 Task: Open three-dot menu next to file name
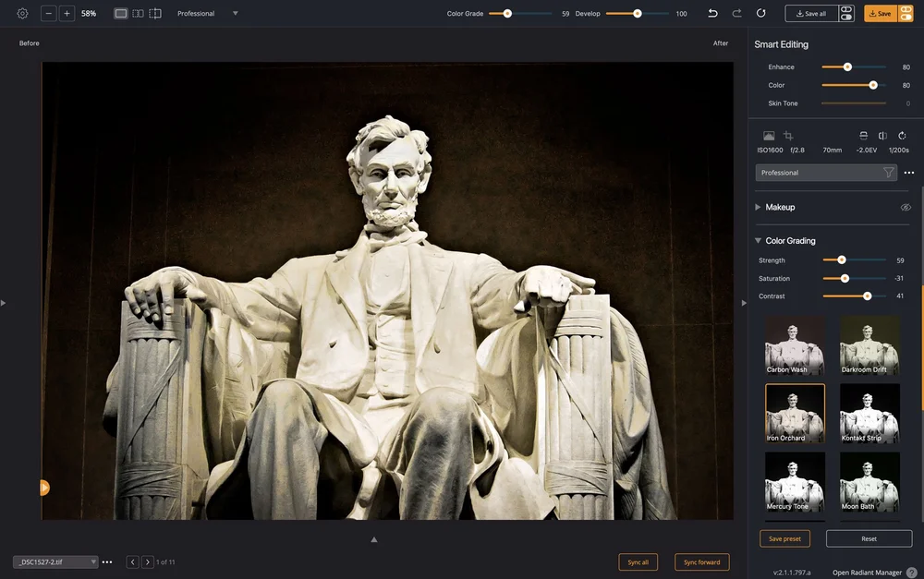(x=106, y=562)
